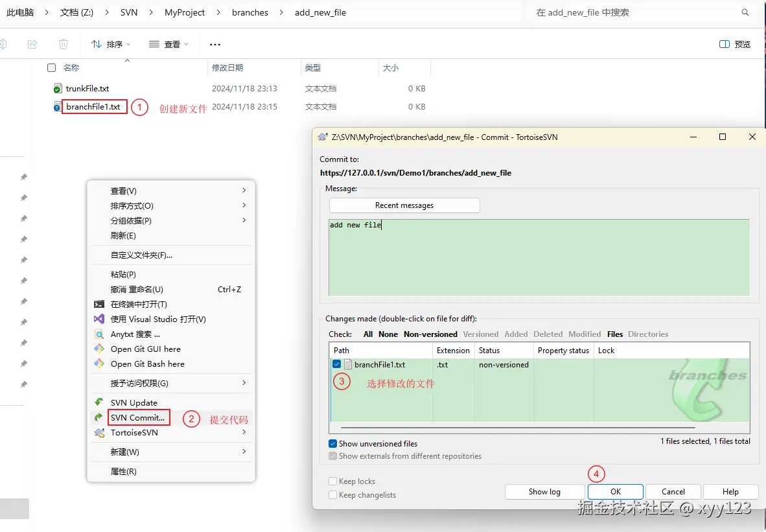Click the Files check filter link
The height and width of the screenshot is (532, 766).
click(615, 334)
